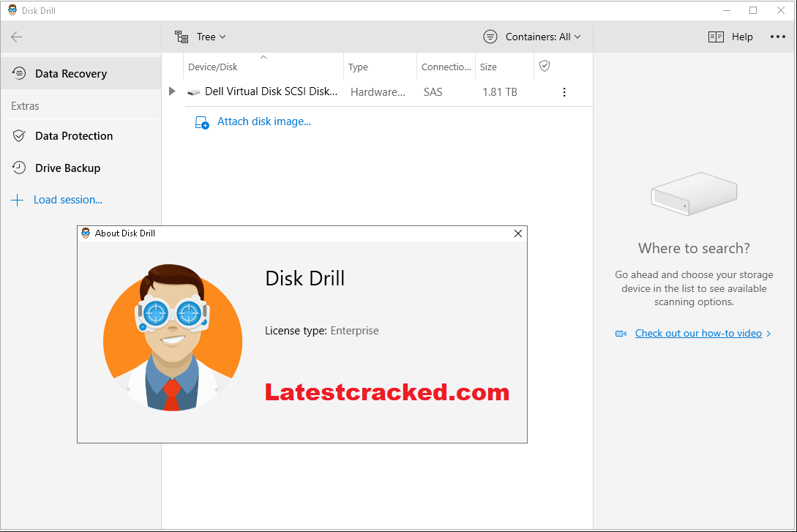Open the three-dots more options menu
Image resolution: width=797 pixels, height=532 pixels.
[x=778, y=37]
